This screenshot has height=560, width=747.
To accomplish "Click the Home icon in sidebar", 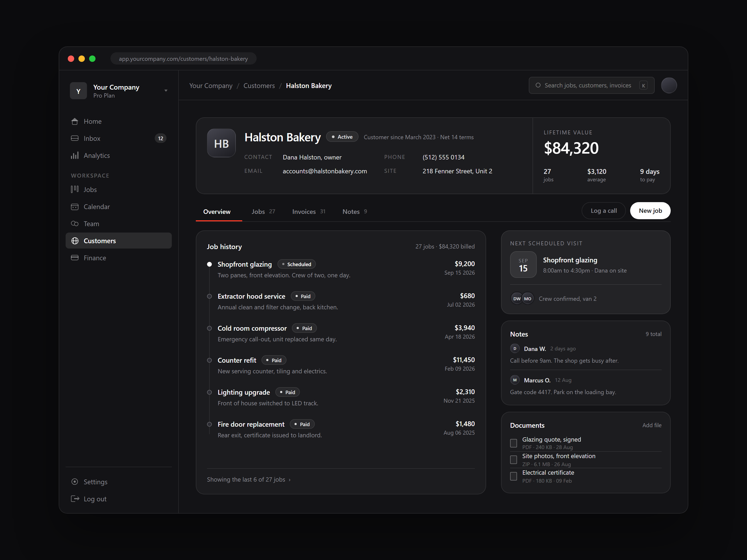I will tap(75, 122).
